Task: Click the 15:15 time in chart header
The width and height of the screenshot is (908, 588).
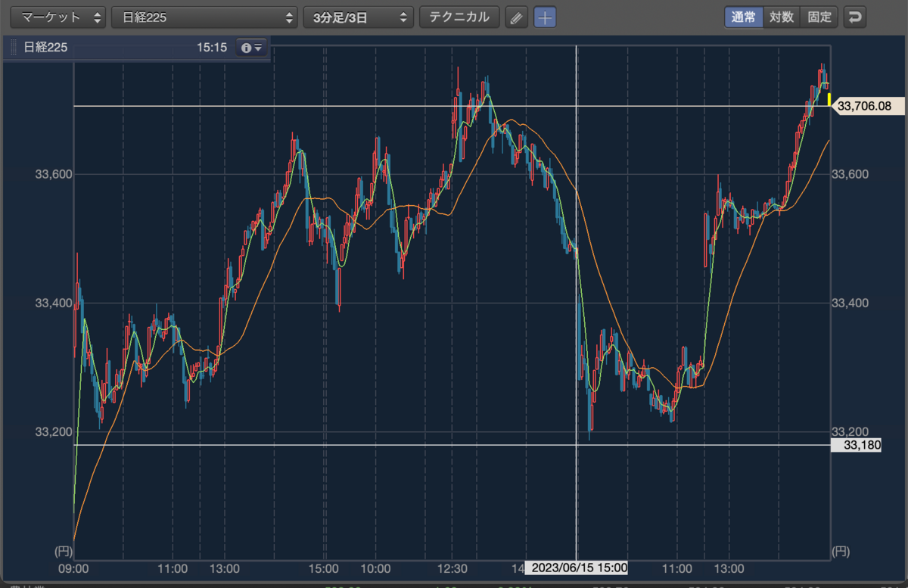Action: click(212, 48)
